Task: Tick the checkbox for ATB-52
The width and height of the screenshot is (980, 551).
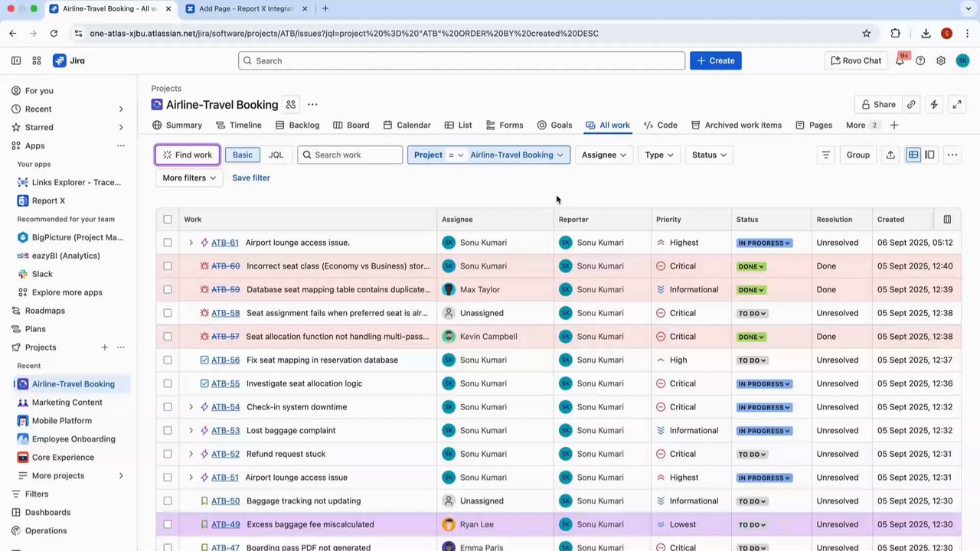Action: pos(168,454)
